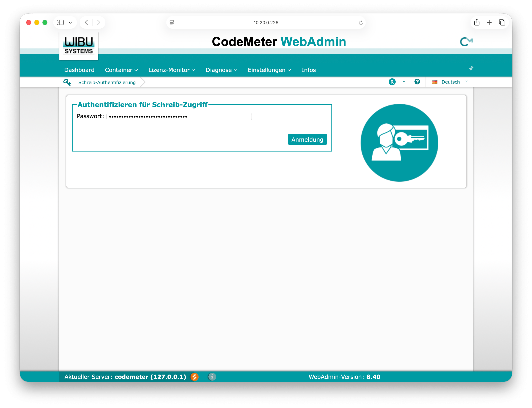The height and width of the screenshot is (408, 532).
Task: Open the Infos menu item
Action: click(x=308, y=70)
